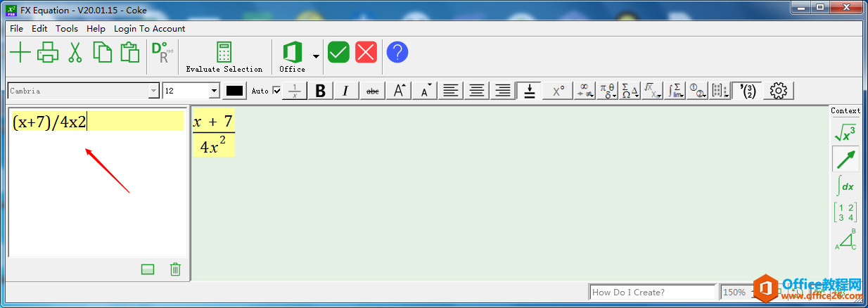
Task: Open the Help menu
Action: pos(96,29)
